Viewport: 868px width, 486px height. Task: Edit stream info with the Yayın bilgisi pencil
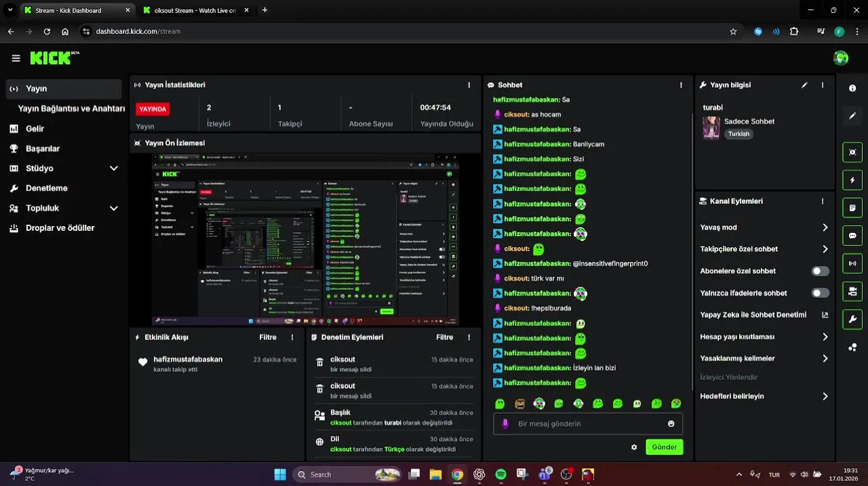tap(804, 85)
